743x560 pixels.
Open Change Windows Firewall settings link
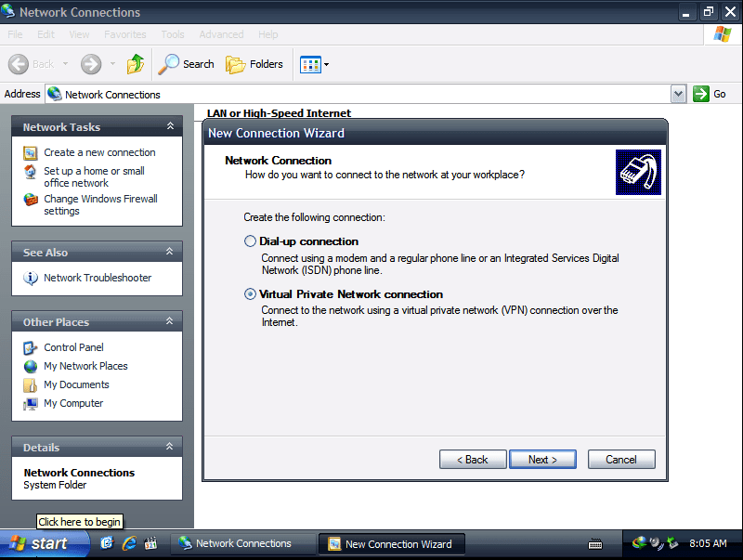coord(100,204)
